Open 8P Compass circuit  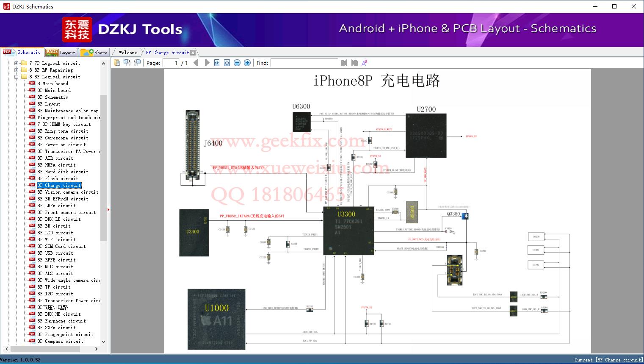pyautogui.click(x=60, y=341)
